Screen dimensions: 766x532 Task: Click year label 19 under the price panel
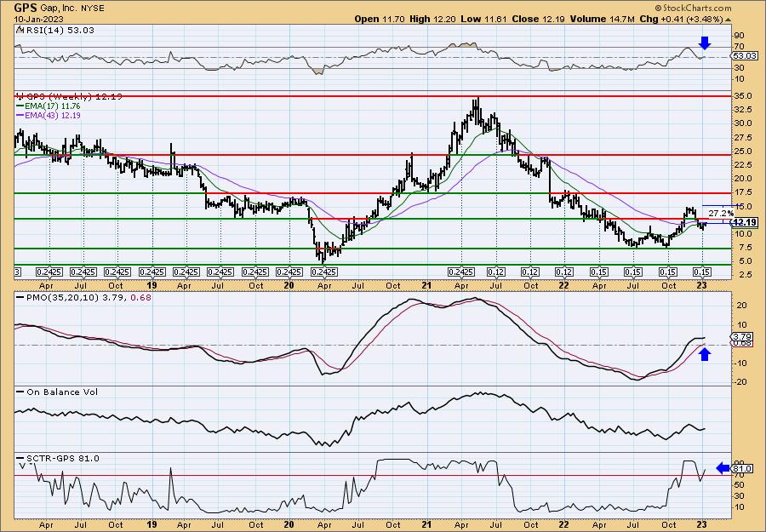pyautogui.click(x=152, y=285)
